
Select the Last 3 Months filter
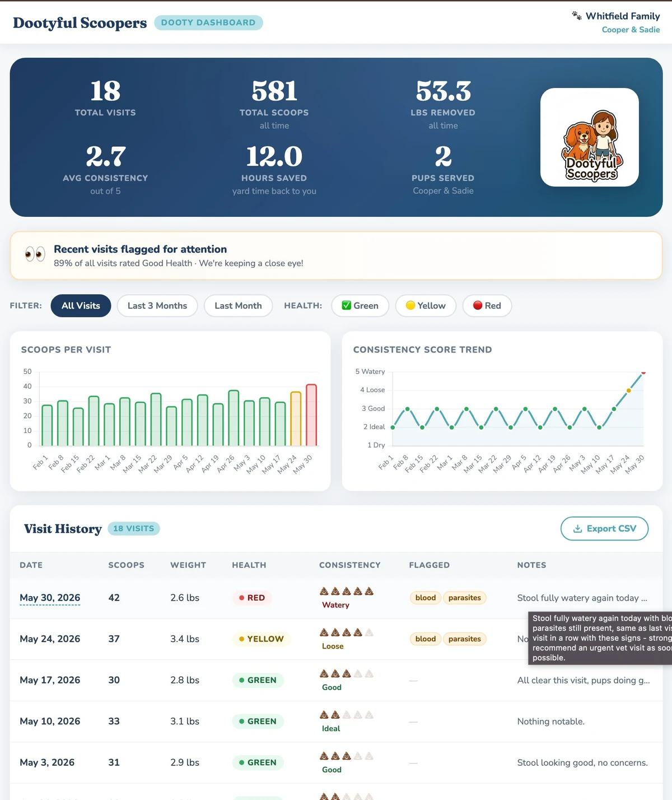157,306
